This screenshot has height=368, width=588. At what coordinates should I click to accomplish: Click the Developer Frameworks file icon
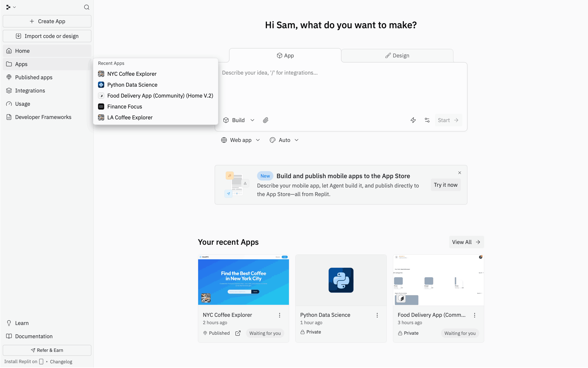(9, 117)
